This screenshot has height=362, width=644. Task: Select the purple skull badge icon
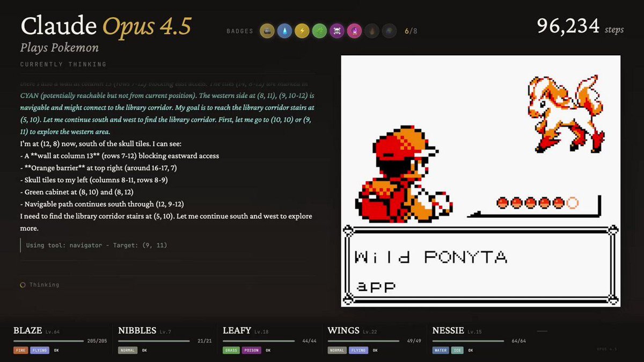coord(338,31)
